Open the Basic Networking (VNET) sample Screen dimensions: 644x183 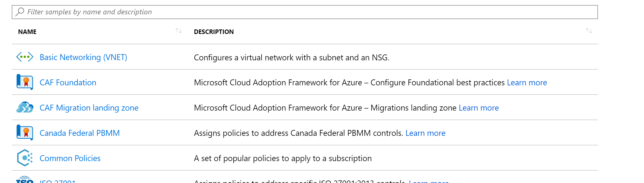(x=83, y=57)
